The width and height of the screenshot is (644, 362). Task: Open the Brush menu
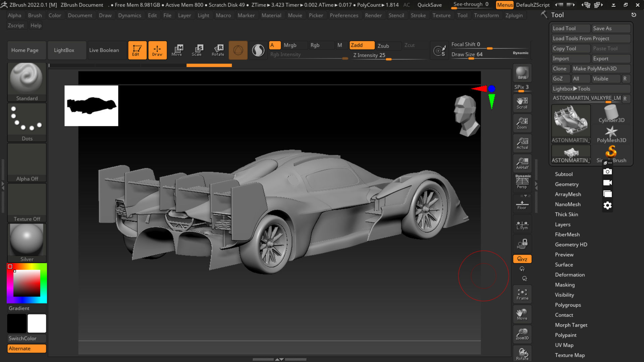pyautogui.click(x=35, y=15)
